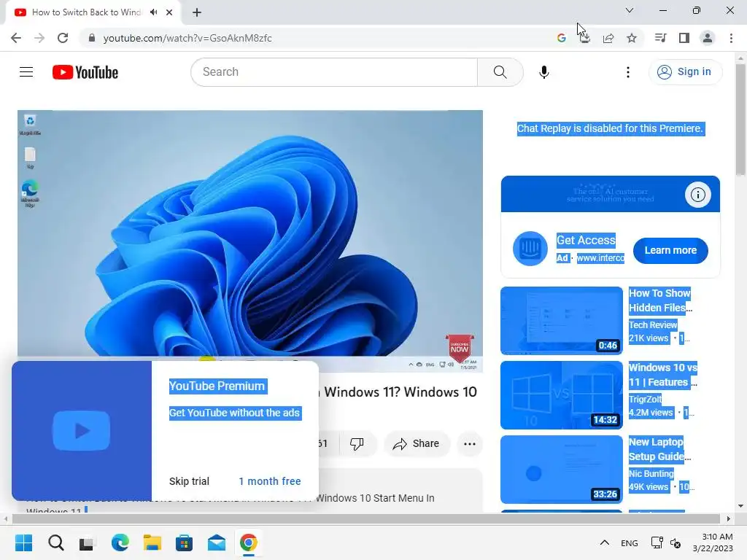Bookmark this tab with the star icon

pos(632,38)
